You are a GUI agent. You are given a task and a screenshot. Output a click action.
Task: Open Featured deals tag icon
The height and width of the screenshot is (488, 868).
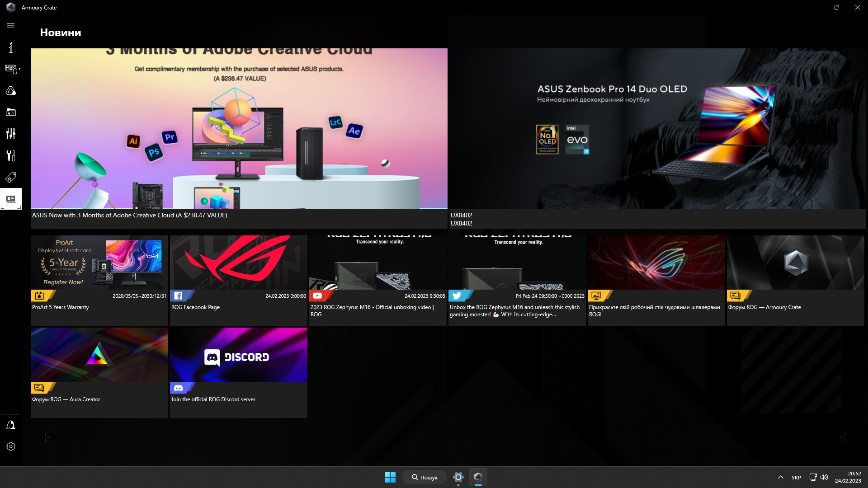point(11,177)
